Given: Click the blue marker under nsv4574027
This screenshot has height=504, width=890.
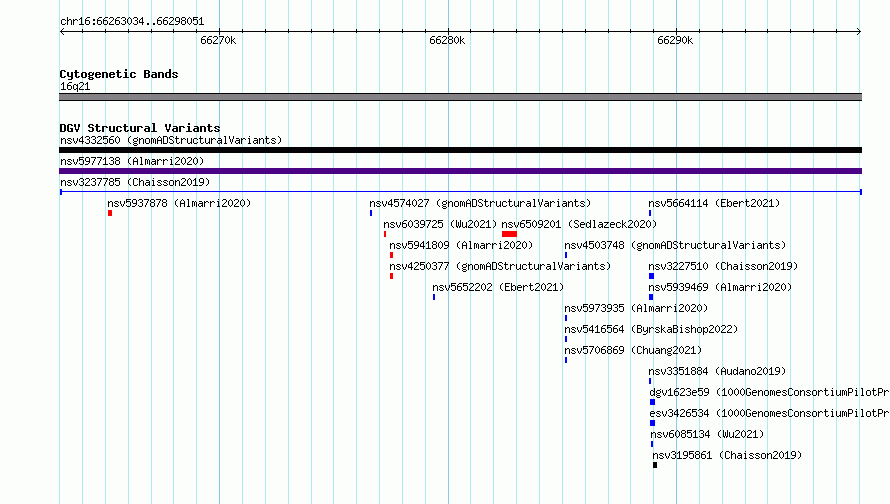Looking at the screenshot, I should 371,213.
